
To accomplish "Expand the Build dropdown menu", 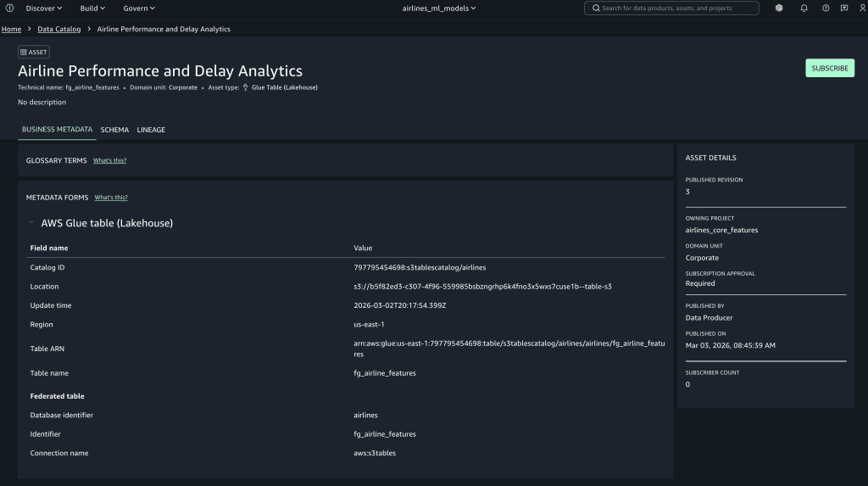I will pyautogui.click(x=92, y=8).
